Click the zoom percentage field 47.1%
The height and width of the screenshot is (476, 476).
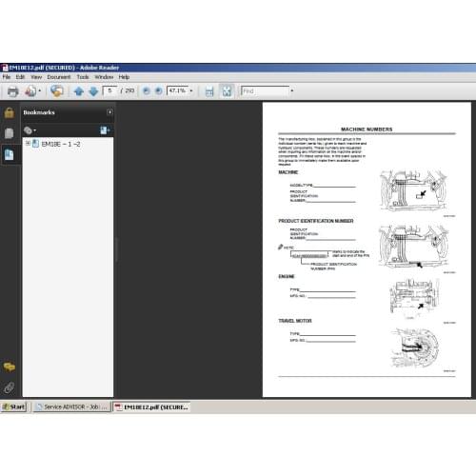(x=178, y=90)
